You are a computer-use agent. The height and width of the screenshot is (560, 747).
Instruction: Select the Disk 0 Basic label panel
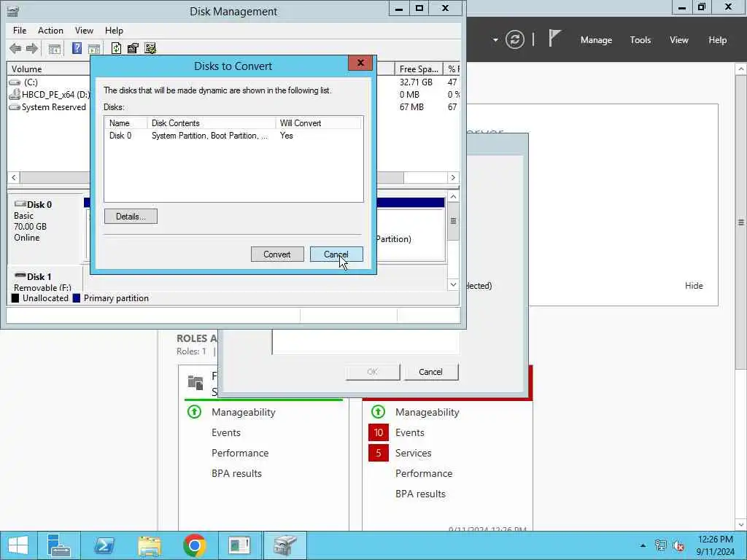pyautogui.click(x=45, y=228)
